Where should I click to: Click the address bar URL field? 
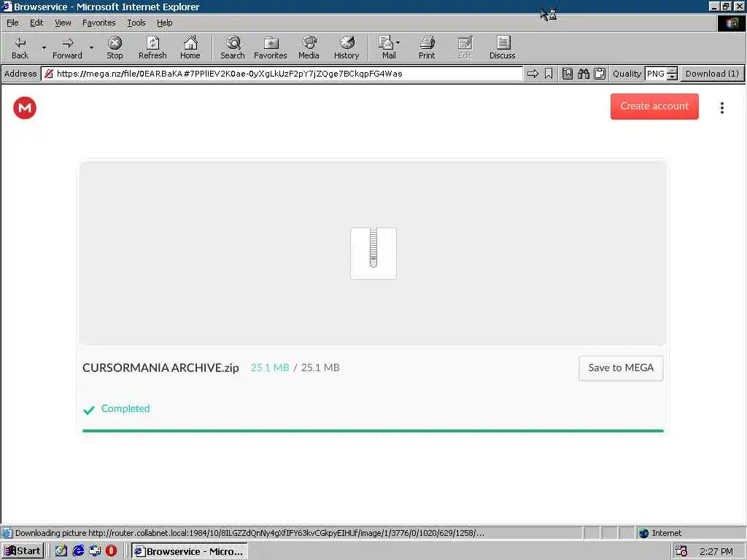click(282, 74)
